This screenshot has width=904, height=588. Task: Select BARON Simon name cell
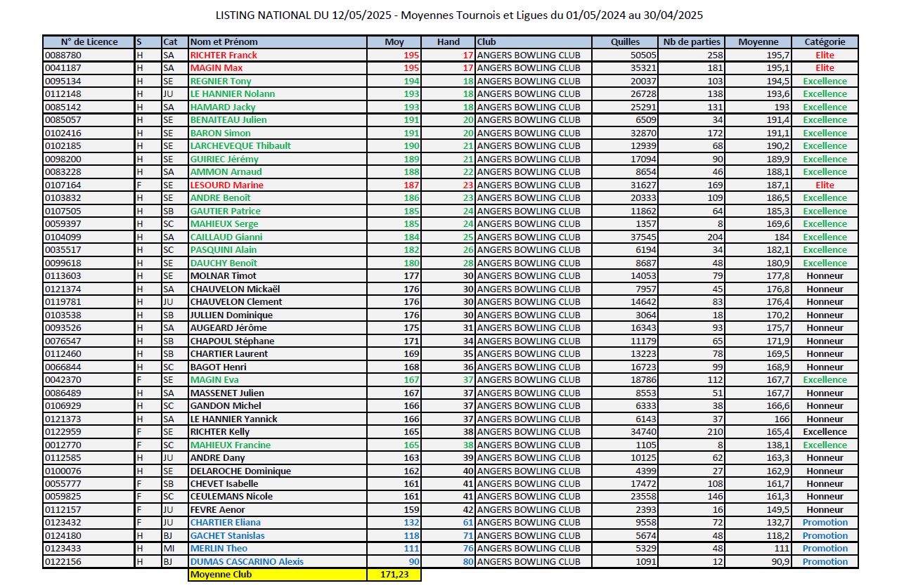(278, 133)
